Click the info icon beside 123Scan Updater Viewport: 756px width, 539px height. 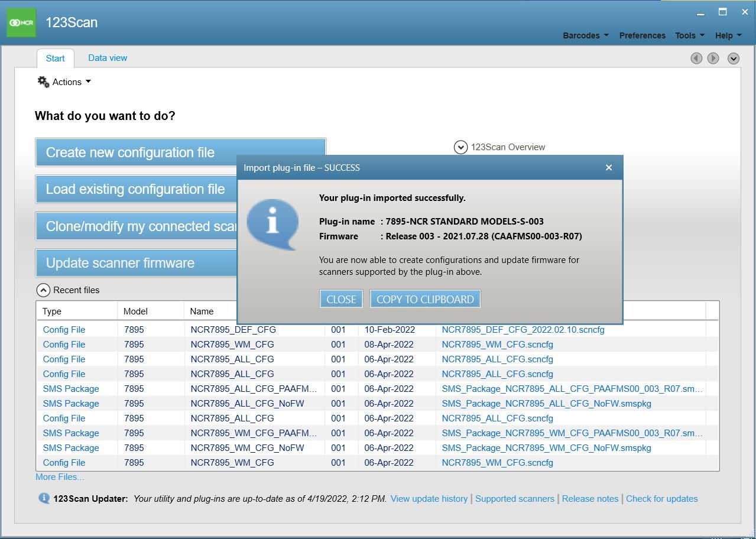pos(44,498)
